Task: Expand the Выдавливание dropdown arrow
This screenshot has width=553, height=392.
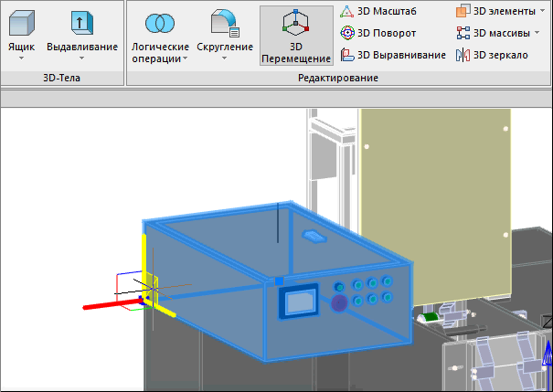Action: click(x=82, y=58)
